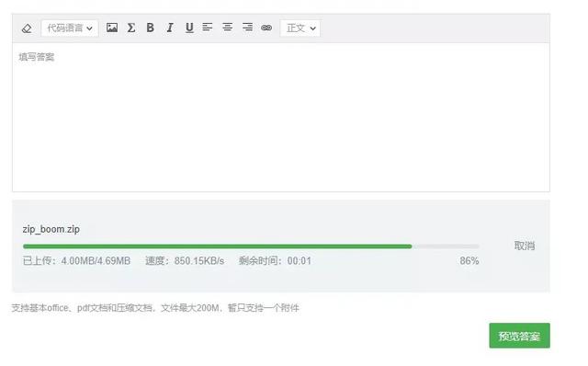Open the 正文 paragraph style dropdown

click(x=300, y=29)
